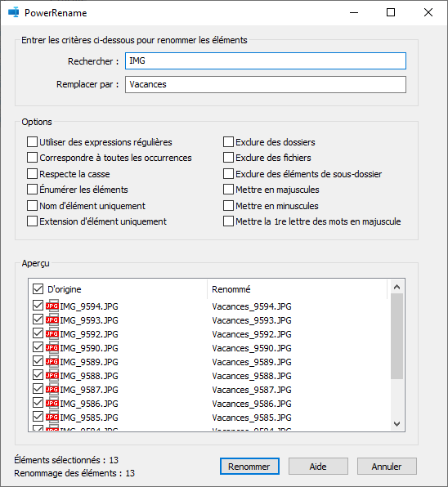Click the JPG icon of IMG_9594.JPG
The height and width of the screenshot is (487, 448).
[52, 306]
